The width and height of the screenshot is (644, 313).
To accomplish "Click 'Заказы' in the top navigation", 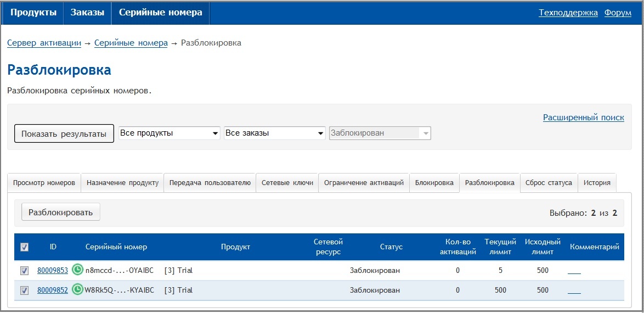I will tap(87, 13).
